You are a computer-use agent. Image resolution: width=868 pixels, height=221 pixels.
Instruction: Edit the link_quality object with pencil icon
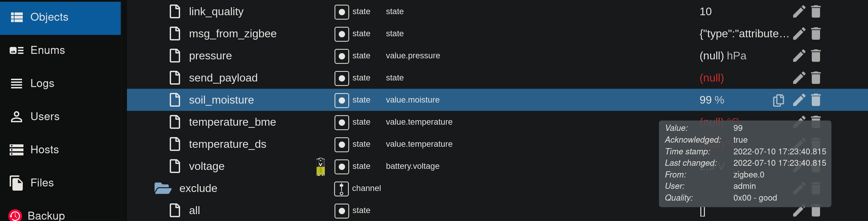coord(799,11)
